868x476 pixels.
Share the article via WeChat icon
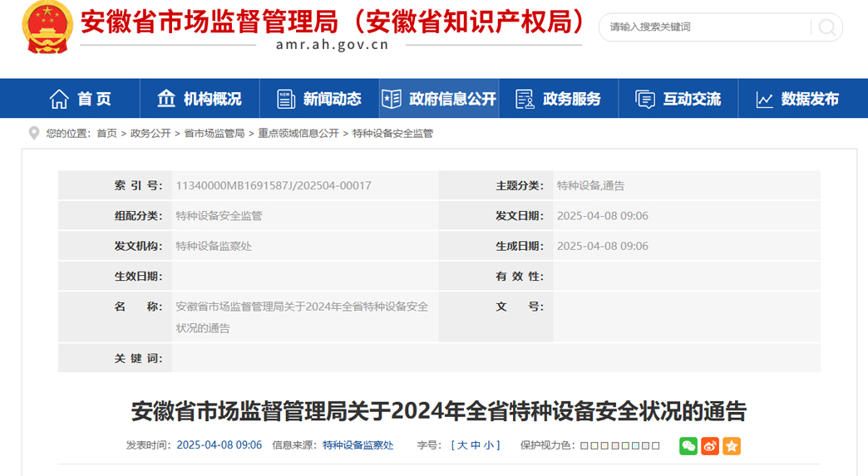688,445
